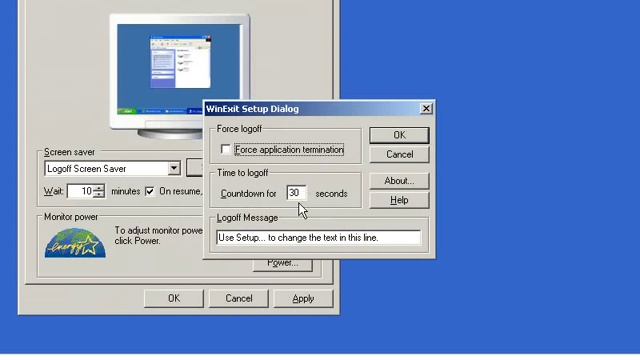This screenshot has height=360, width=640.
Task: Decrease wait minutes with down spinner
Action: tap(99, 195)
